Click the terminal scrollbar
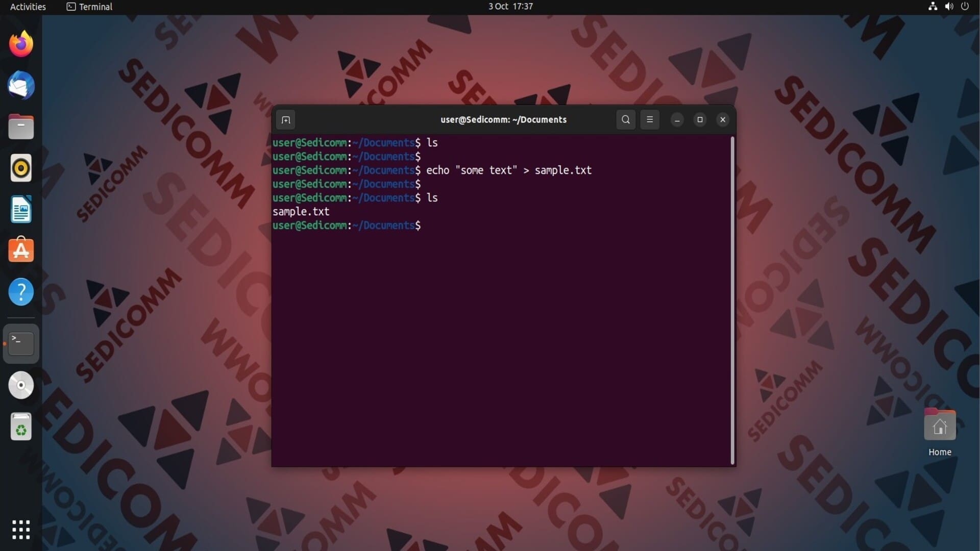980x551 pixels. coord(732,300)
